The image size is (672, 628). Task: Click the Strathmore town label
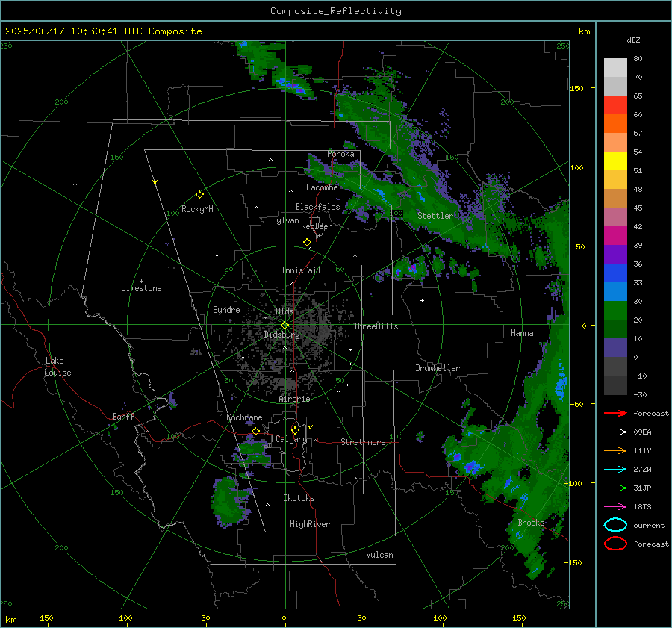pos(363,442)
